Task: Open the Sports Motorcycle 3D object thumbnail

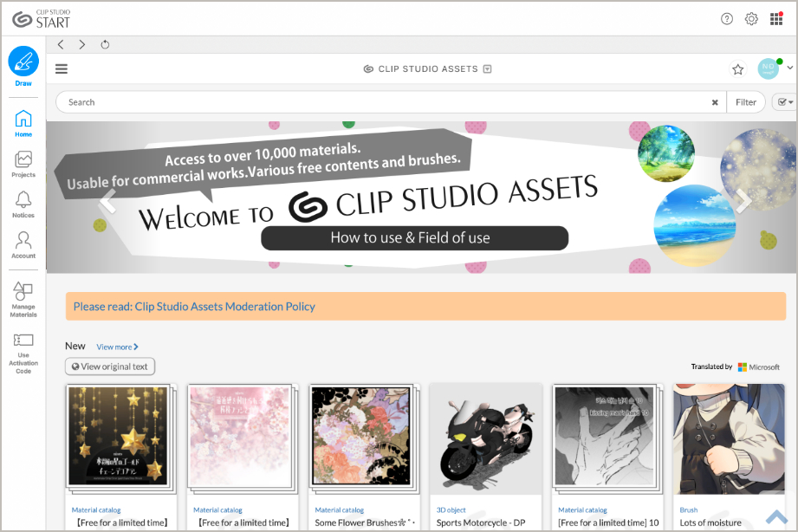Action: point(485,438)
